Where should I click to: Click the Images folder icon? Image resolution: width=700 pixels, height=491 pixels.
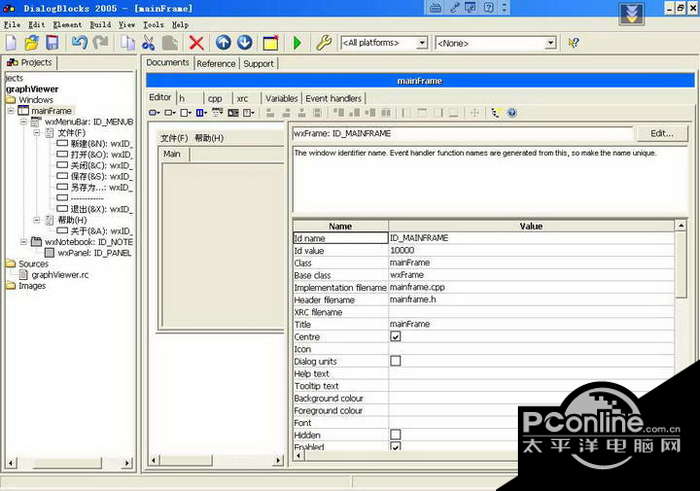tap(11, 286)
